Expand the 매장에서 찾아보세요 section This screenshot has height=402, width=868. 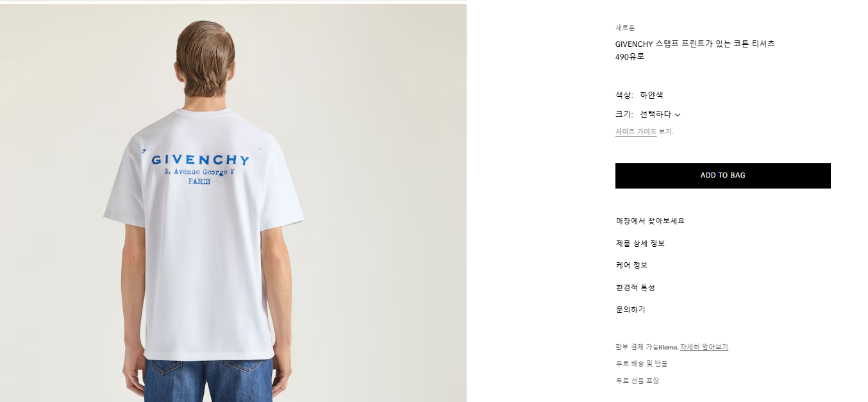tap(650, 221)
